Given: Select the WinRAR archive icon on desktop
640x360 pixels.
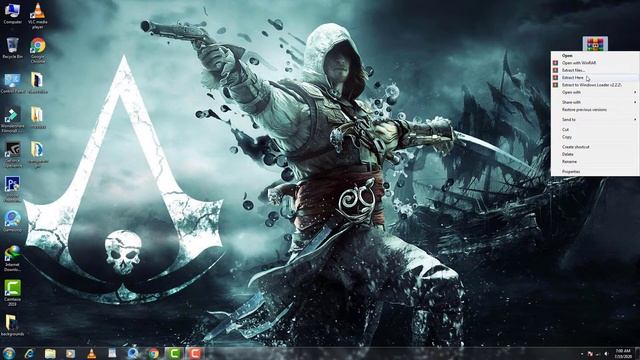Looking at the screenshot, I should click(x=595, y=44).
